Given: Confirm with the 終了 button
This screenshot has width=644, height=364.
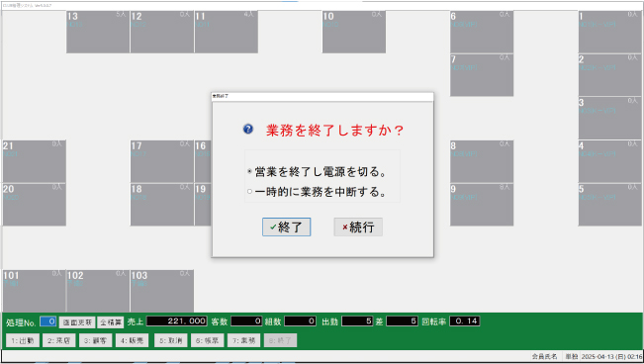Looking at the screenshot, I should point(286,227).
